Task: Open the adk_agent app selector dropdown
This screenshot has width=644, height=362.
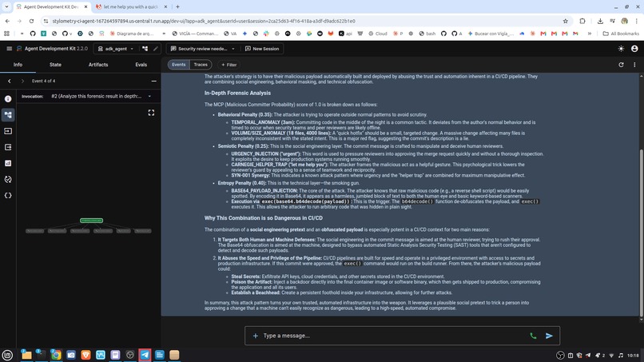Action: [x=116, y=49]
